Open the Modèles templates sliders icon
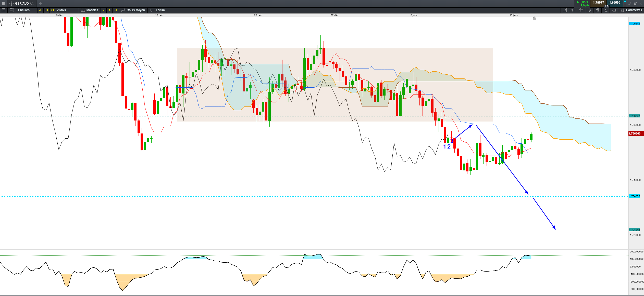 83,10
